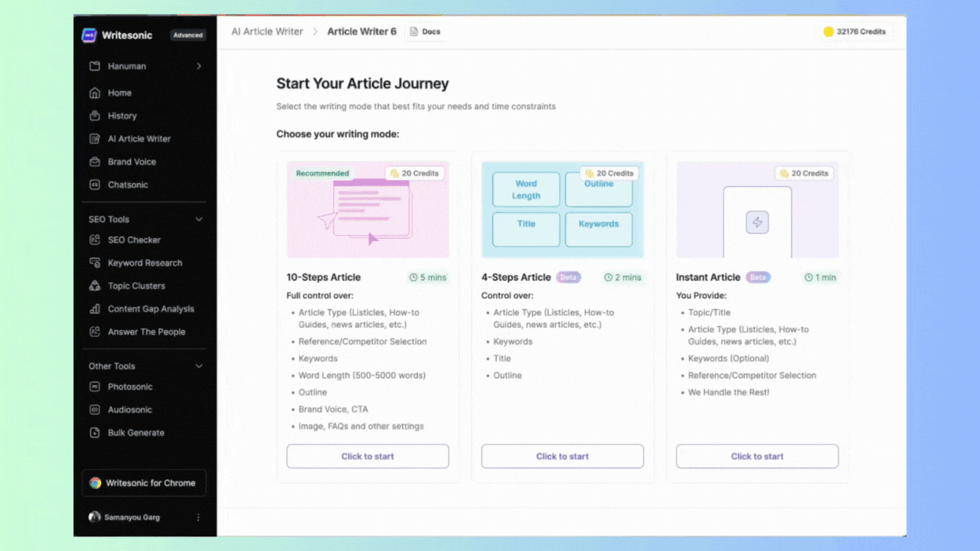
Task: Click the Hanuman folder icon
Action: (95, 66)
